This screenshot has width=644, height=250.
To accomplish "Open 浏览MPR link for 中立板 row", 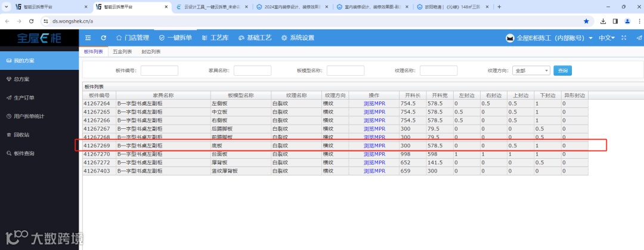I will [x=374, y=112].
